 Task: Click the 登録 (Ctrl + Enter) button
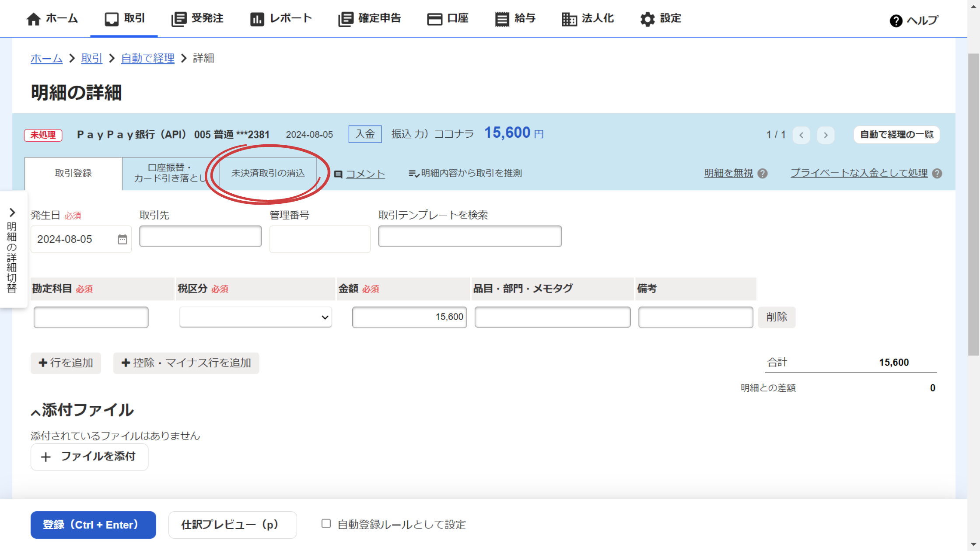click(x=93, y=525)
